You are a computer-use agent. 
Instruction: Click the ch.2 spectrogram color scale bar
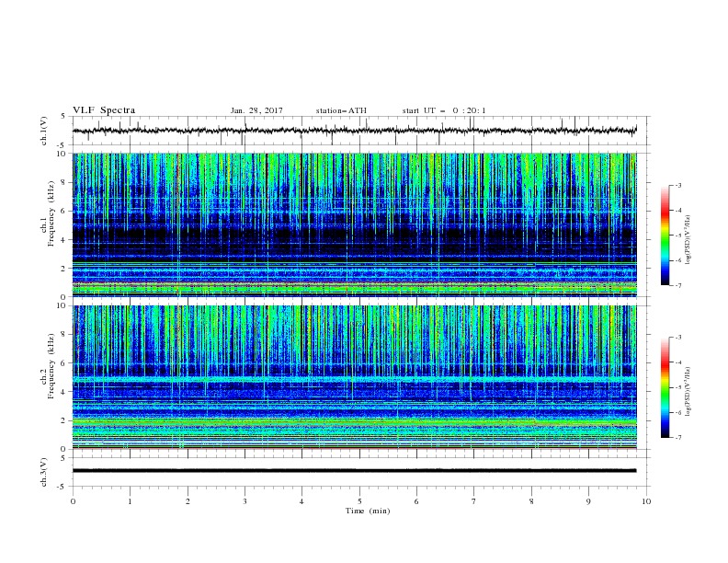click(x=665, y=387)
